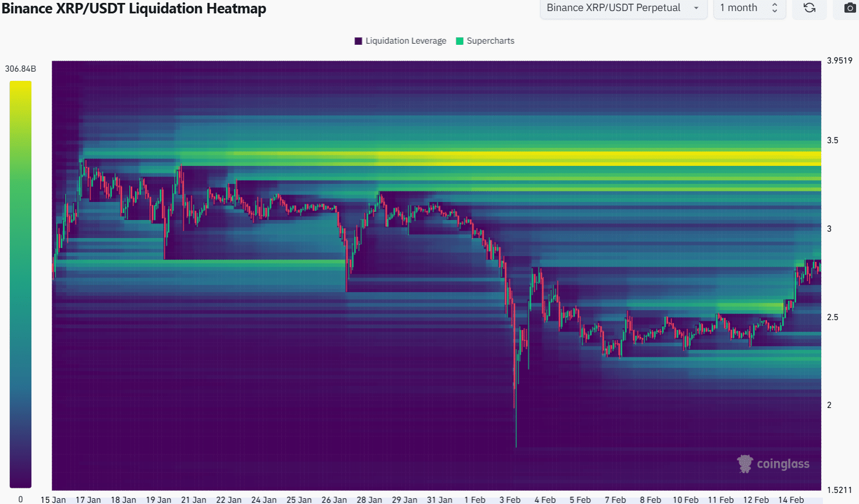The height and width of the screenshot is (504, 859).
Task: Toggle the Liquidation Leverage legend item
Action: [x=400, y=41]
